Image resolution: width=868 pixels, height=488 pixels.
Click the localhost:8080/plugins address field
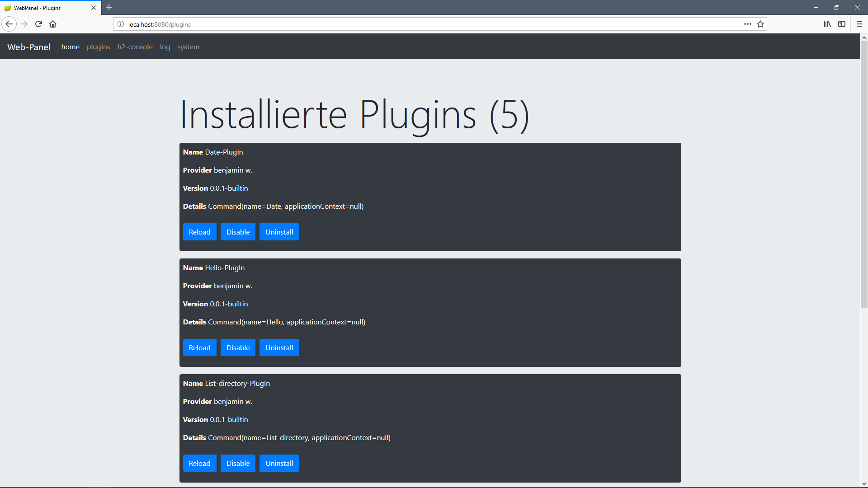click(x=407, y=24)
